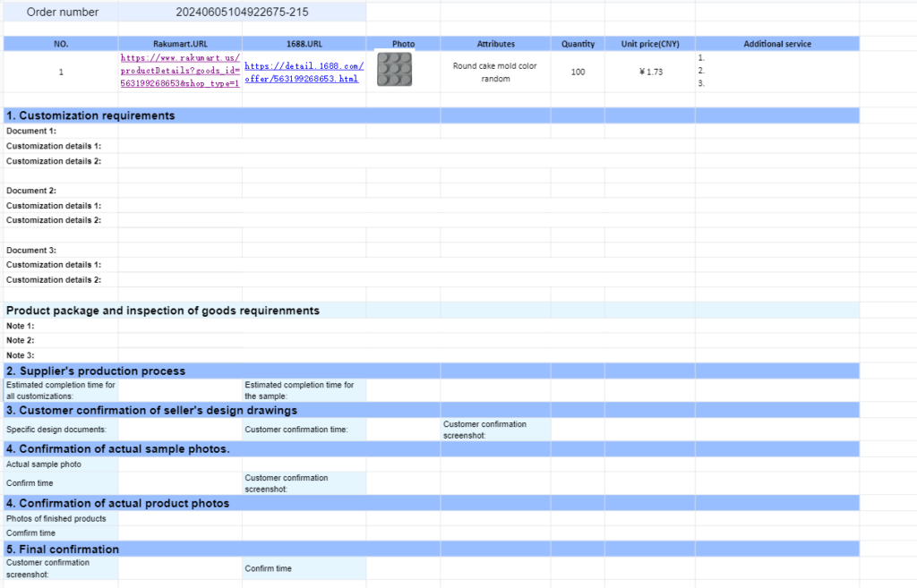Select the unit price ¥1.73 cell
Screen dimensions: 917x588
coord(651,72)
